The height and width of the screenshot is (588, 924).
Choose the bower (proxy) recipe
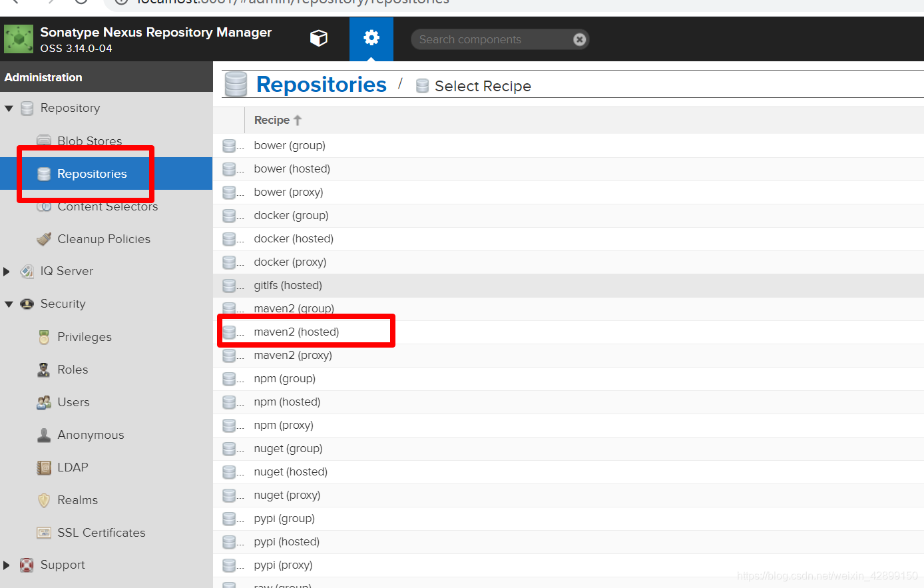[x=569, y=192]
